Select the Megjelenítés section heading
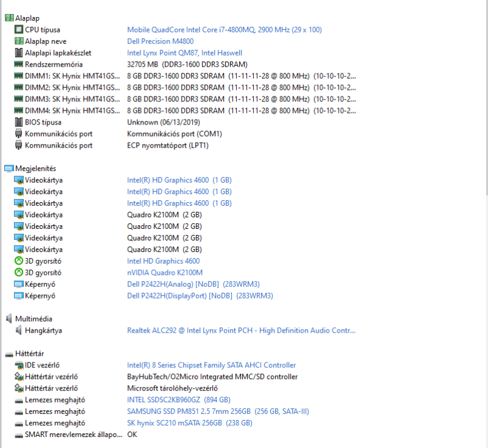 pos(35,168)
